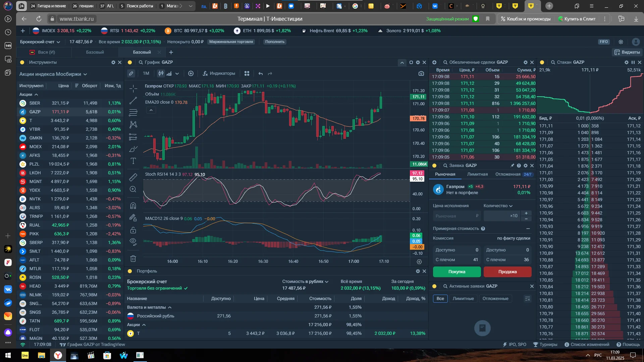Click yellow link color dot of Instruments
The width and height of the screenshot is (644, 362).
click(22, 62)
